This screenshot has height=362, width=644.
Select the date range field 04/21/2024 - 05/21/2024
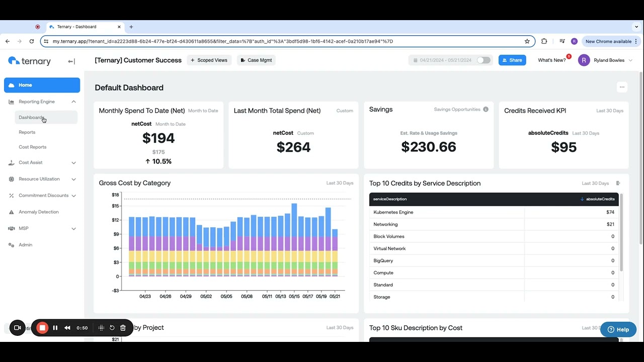click(x=443, y=60)
